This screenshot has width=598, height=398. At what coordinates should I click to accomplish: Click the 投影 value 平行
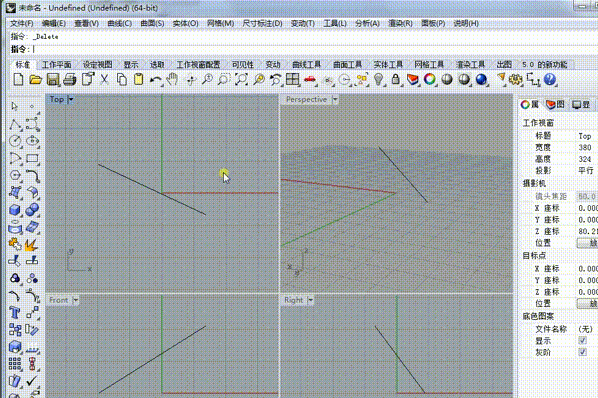click(x=585, y=170)
